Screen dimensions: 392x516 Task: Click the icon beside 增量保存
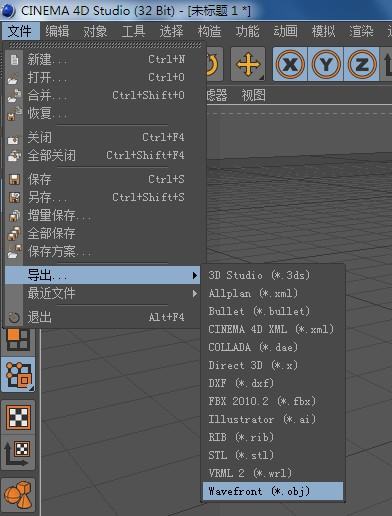tap(14, 216)
